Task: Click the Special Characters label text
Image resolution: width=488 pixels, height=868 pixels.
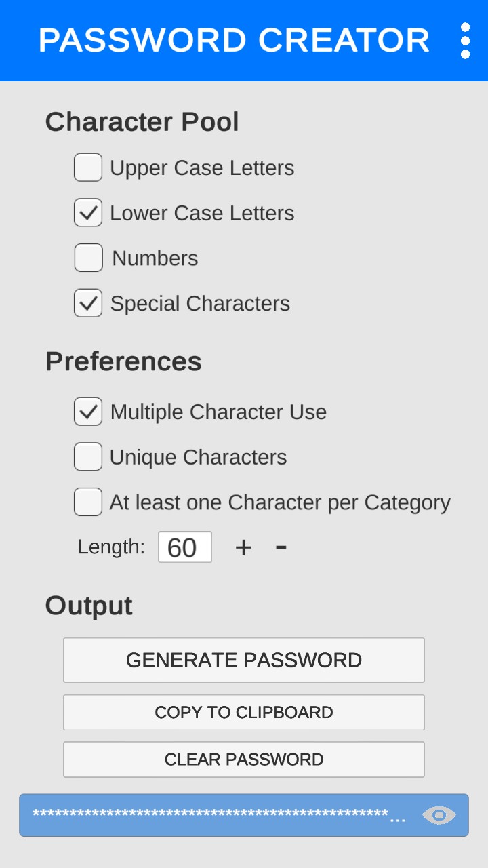Action: tap(200, 304)
